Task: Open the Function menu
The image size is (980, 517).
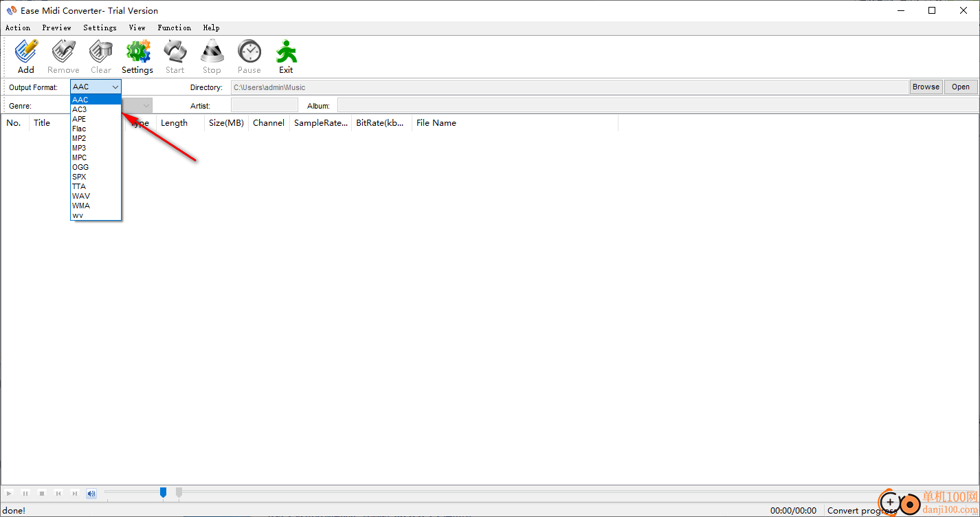Action: click(174, 27)
